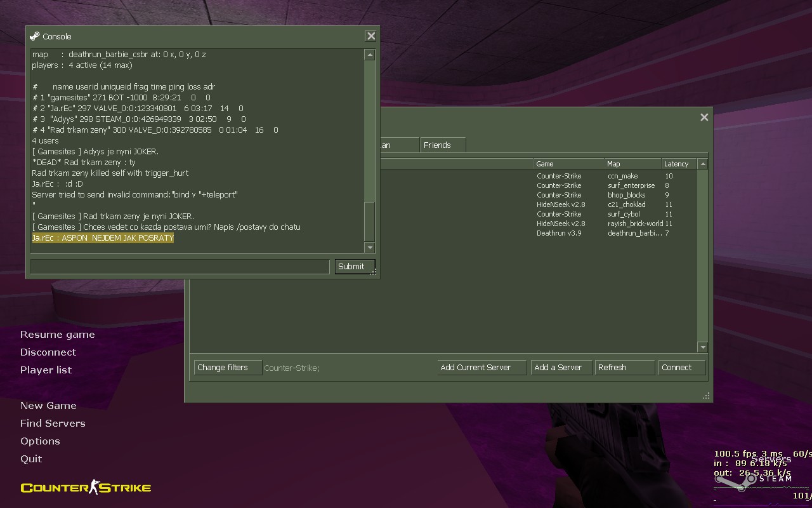Click Add a Server button

(x=561, y=368)
